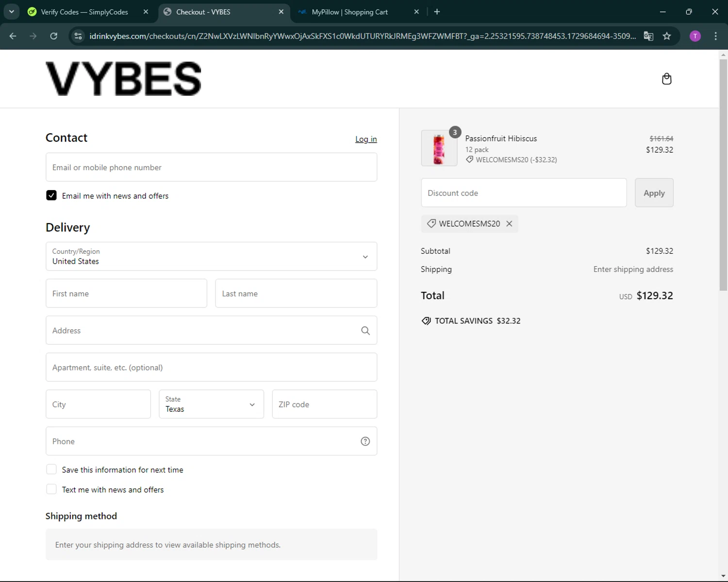The image size is (728, 582).
Task: Click the Total Savings tag icon
Action: [x=426, y=321]
